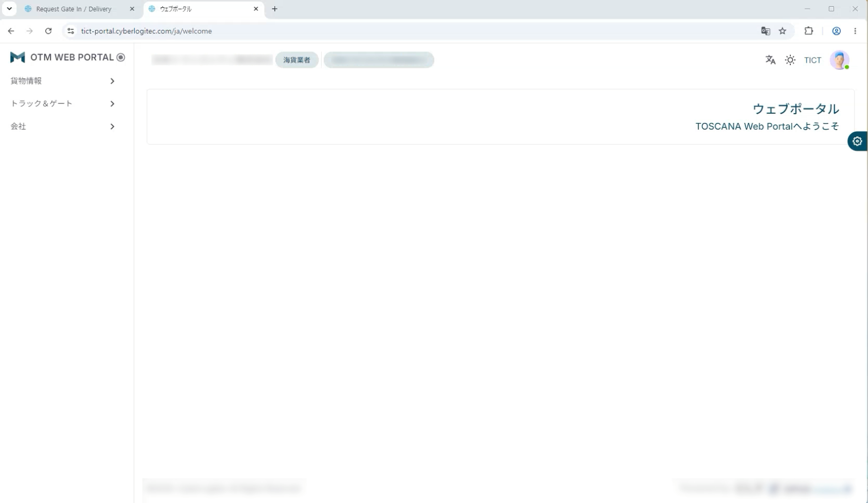
Task: Open the Chrome profile icon
Action: [837, 31]
